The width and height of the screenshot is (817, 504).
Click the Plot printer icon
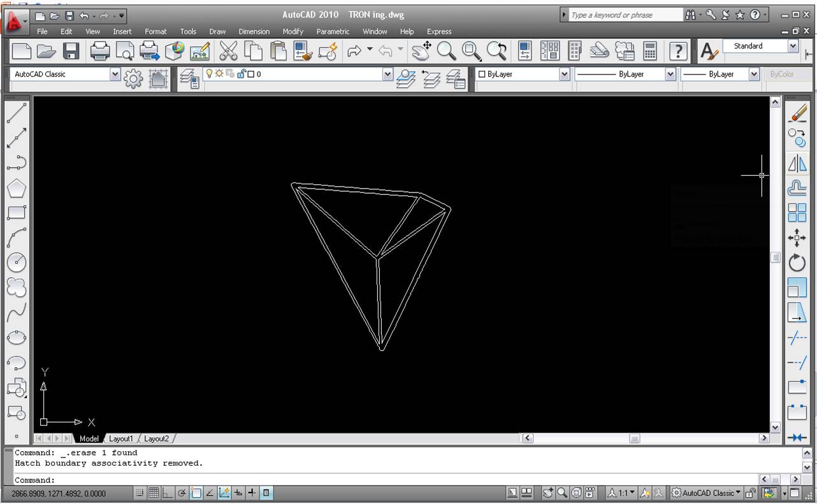100,51
